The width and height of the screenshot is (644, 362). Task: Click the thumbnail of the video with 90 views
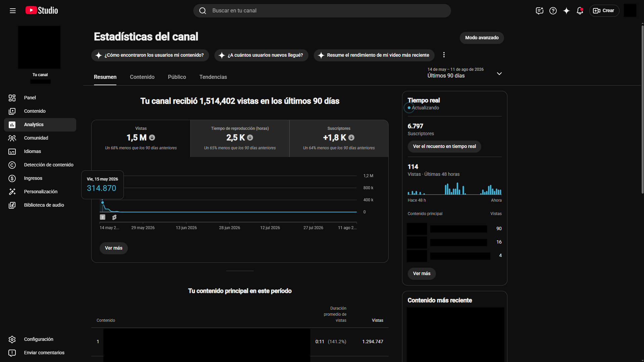(417, 229)
